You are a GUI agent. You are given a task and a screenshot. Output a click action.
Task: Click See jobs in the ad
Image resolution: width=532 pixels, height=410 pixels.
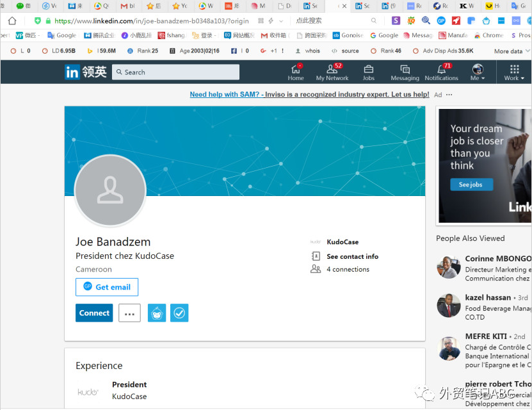[471, 184]
